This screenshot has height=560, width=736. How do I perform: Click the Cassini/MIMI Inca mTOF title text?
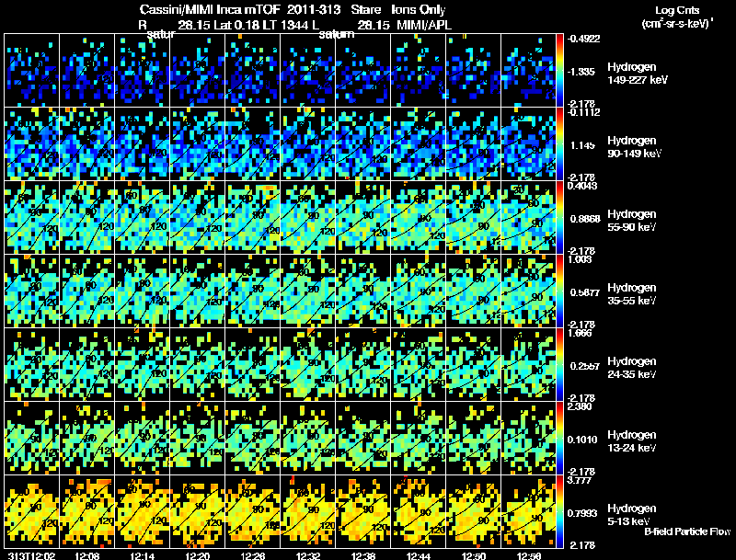tap(210, 9)
